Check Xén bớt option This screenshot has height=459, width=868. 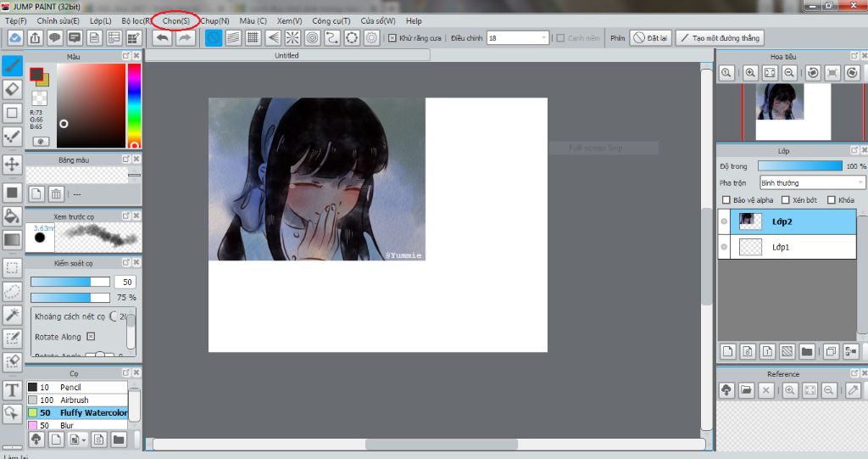click(785, 199)
